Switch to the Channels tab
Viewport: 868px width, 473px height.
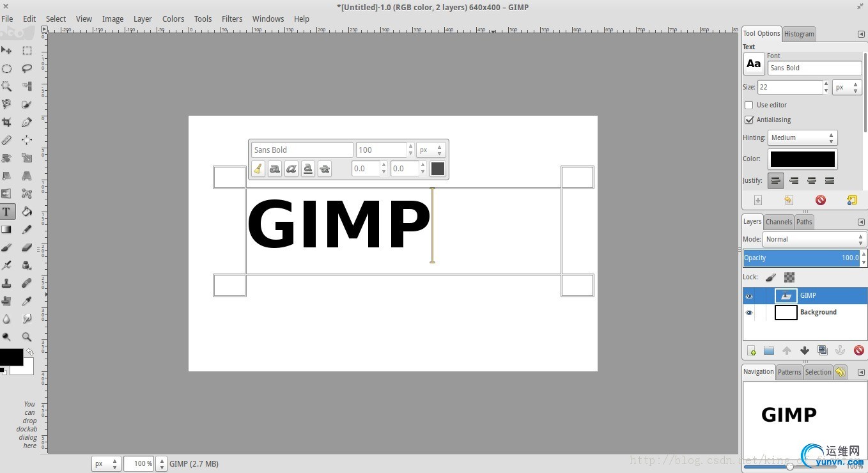coord(779,222)
